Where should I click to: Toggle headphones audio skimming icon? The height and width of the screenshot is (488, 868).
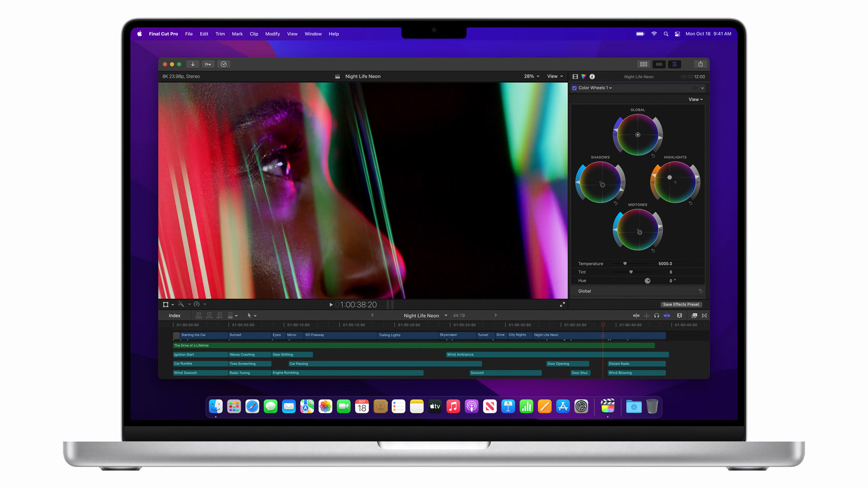[656, 316]
